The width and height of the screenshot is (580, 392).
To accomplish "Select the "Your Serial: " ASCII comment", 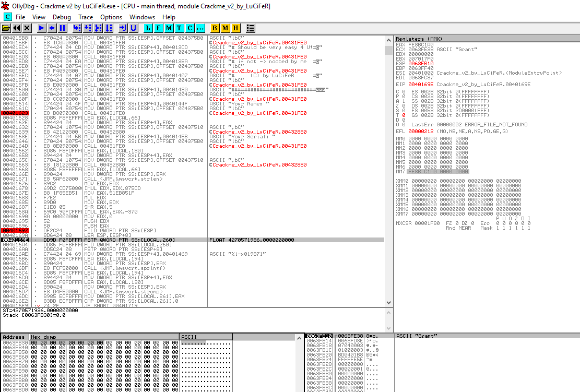I will tap(242, 136).
